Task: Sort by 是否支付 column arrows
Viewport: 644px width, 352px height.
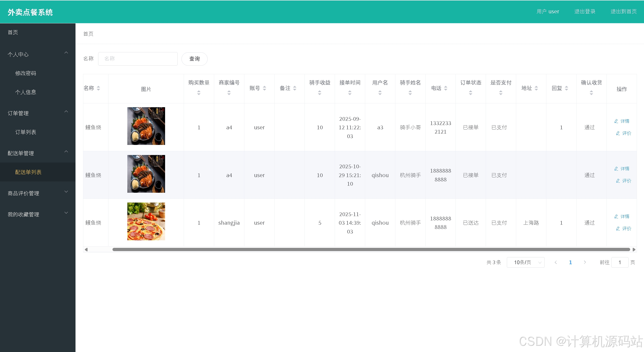Action: coord(501,93)
